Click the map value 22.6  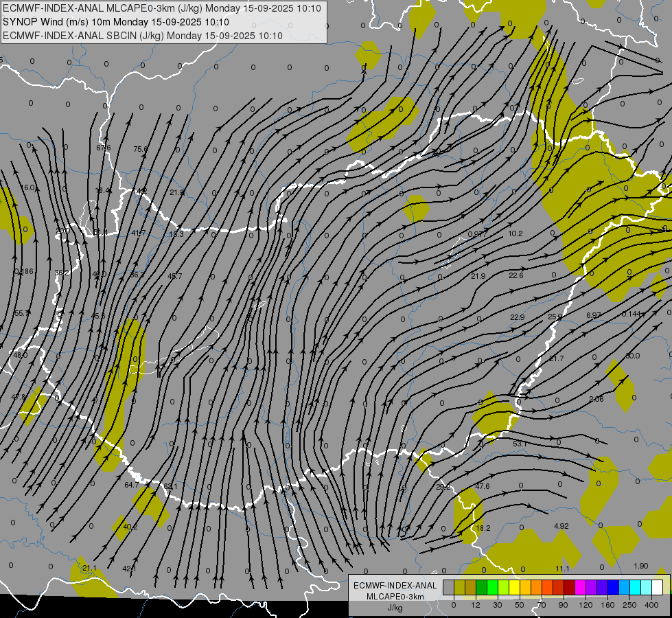click(x=516, y=275)
